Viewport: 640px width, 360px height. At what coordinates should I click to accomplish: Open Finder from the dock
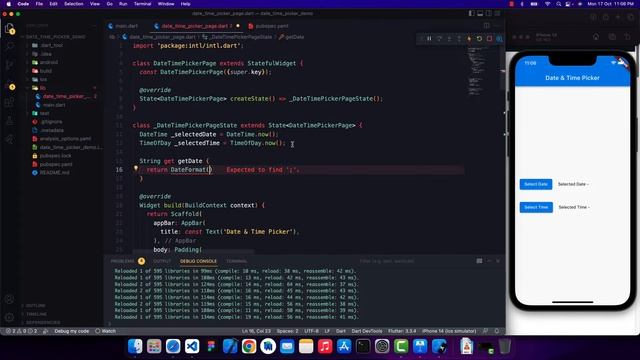coord(135,346)
